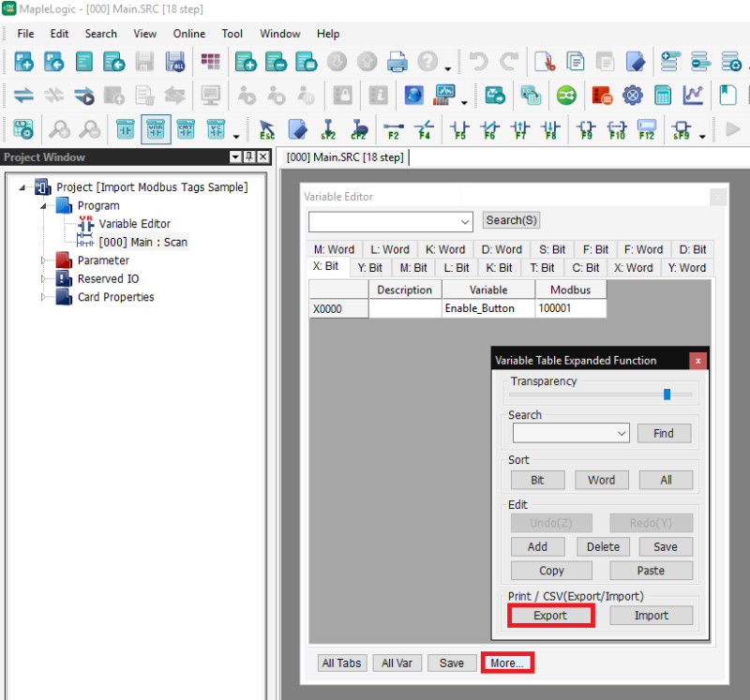This screenshot has width=750, height=700.
Task: Click the Export button
Action: pos(550,616)
